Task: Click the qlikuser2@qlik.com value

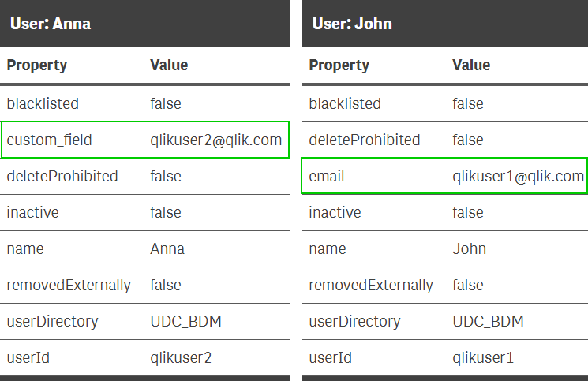Action: [x=215, y=140]
